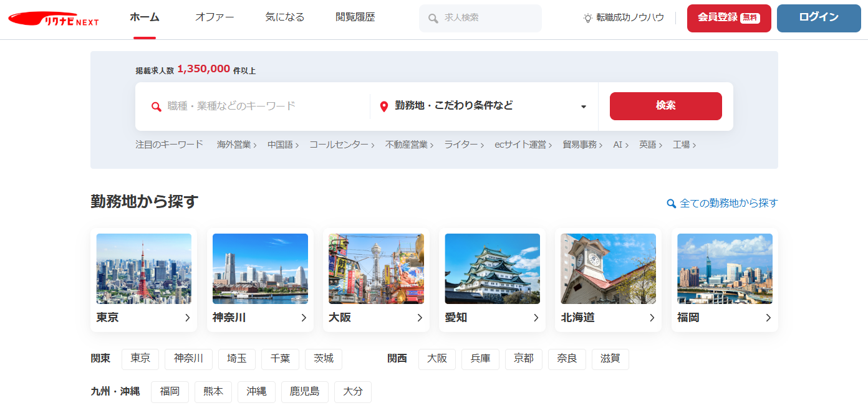Click the 会員登録 無料 button

pos(728,18)
